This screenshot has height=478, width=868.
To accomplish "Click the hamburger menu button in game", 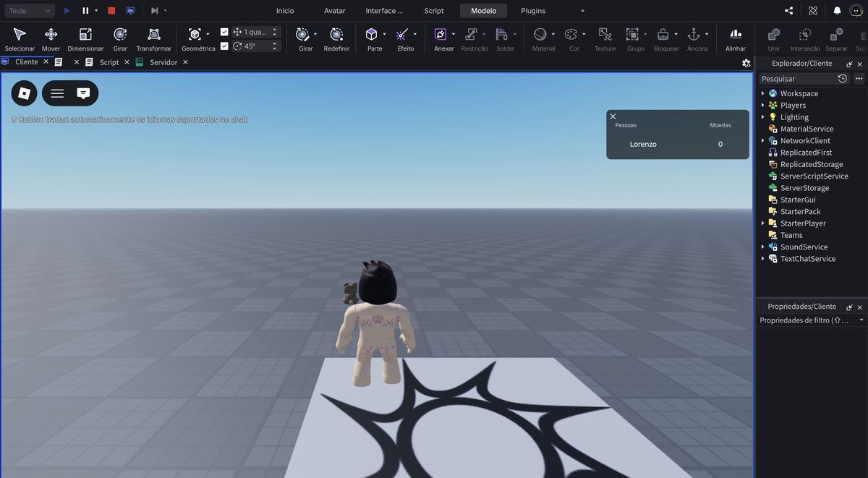I will coord(57,93).
